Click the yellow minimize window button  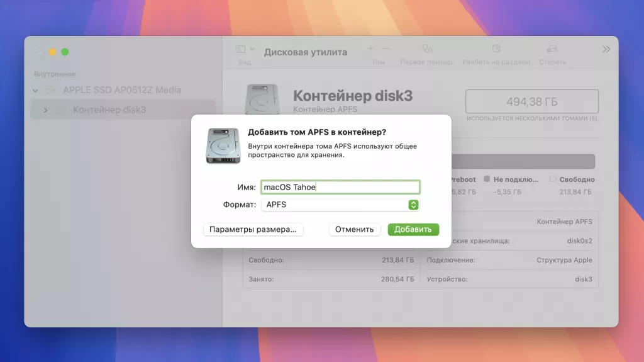[x=53, y=52]
